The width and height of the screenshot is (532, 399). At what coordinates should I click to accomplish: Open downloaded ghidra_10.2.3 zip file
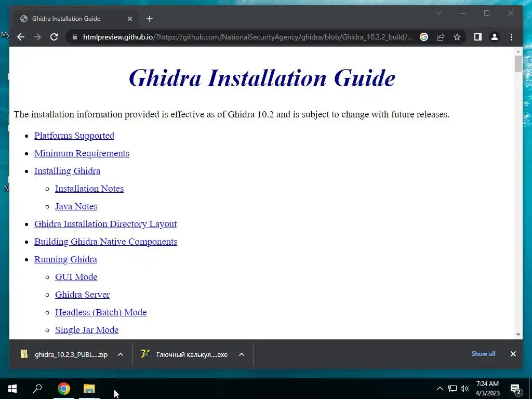(x=64, y=354)
